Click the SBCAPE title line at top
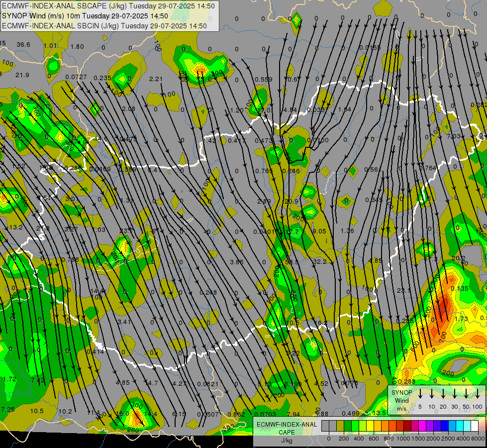This screenshot has width=487, height=448. point(108,5)
